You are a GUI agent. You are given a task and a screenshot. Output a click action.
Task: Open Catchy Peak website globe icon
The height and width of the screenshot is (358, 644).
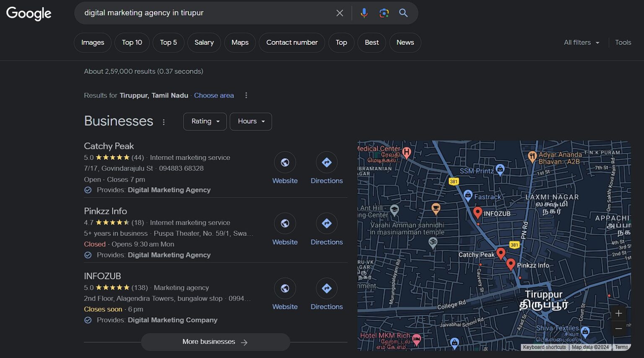(285, 162)
